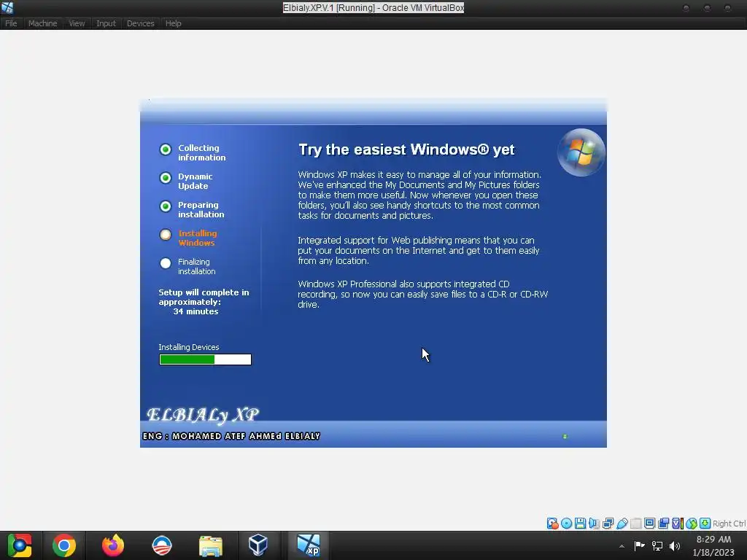Click the audio status icon
The width and height of the screenshot is (747, 560).
coord(594,524)
